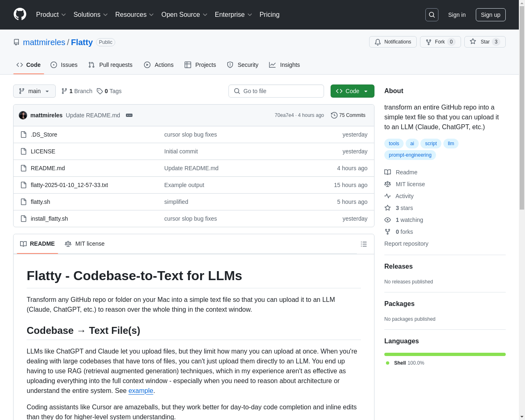Click the clock icon next to 75 Commits
This screenshot has width=525, height=420.
[x=334, y=115]
